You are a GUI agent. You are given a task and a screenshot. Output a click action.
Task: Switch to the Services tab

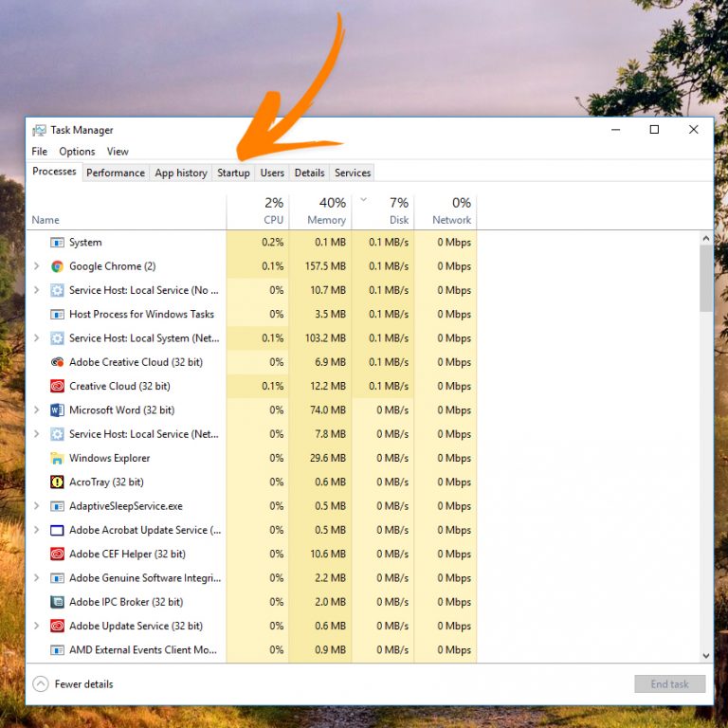[353, 173]
